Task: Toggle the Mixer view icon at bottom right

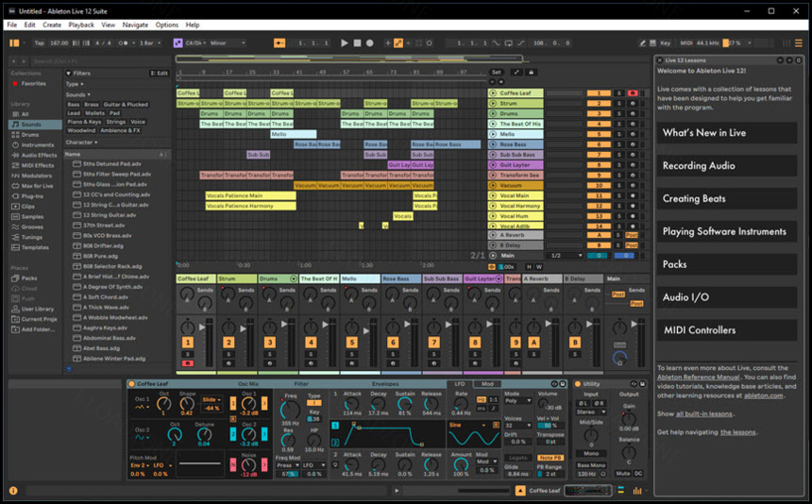Action: [637, 490]
